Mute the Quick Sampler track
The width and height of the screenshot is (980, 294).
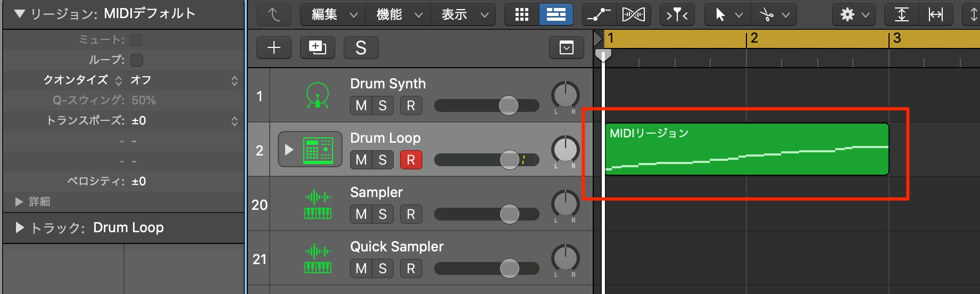tap(361, 268)
